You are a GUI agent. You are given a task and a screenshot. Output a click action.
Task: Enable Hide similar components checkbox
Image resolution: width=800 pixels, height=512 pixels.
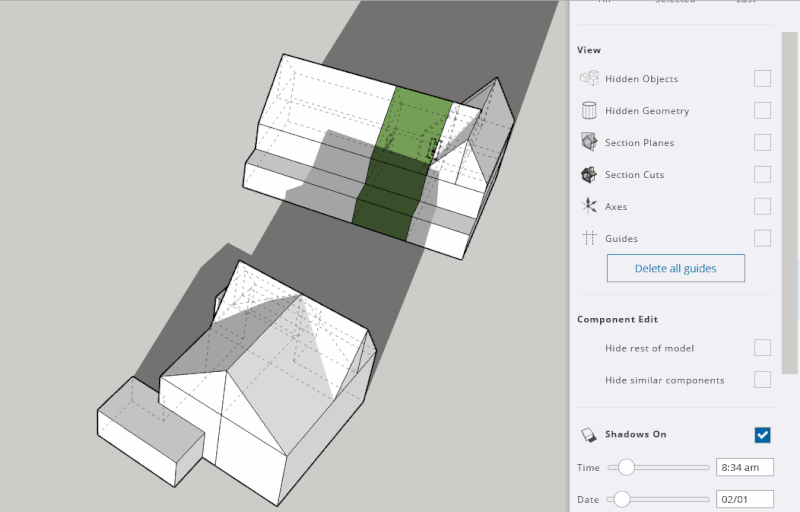click(x=762, y=380)
